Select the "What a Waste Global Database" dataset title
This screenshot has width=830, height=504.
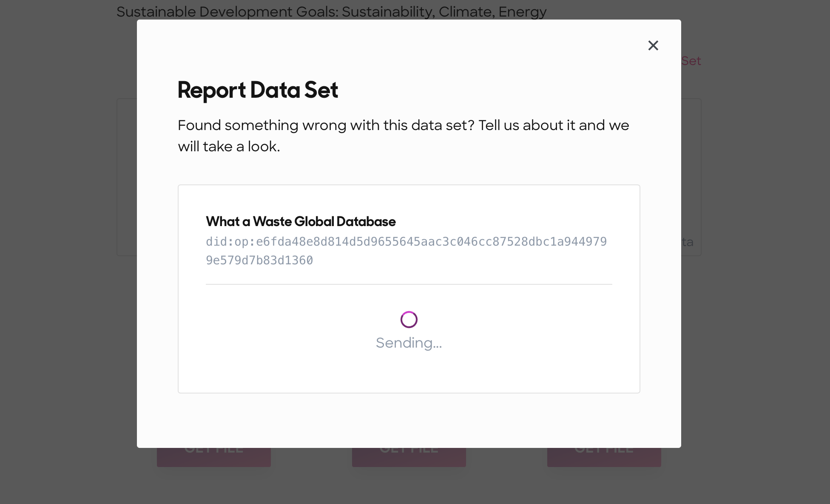pos(300,221)
